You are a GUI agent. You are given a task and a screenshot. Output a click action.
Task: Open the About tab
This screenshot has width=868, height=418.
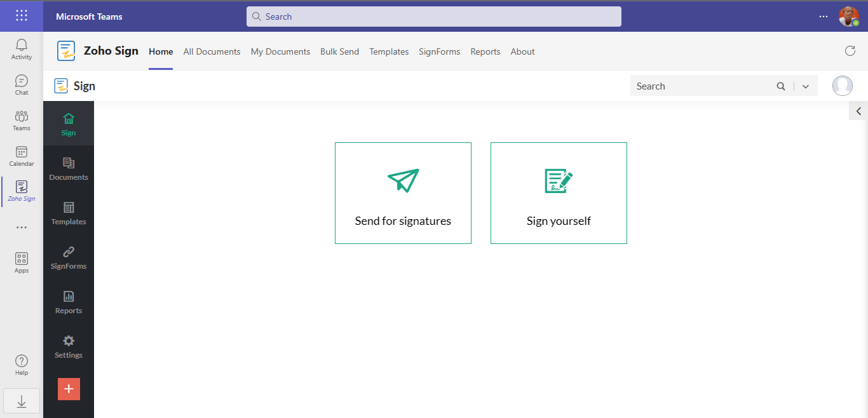tap(522, 51)
